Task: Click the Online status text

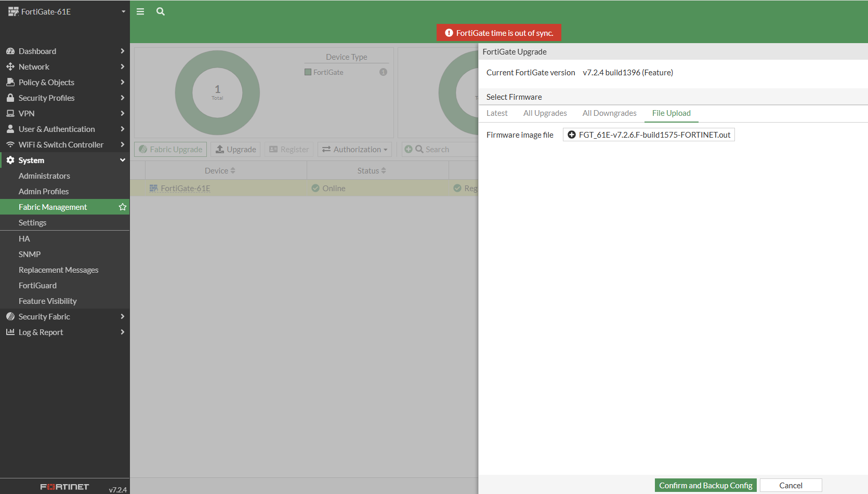Action: coord(334,188)
